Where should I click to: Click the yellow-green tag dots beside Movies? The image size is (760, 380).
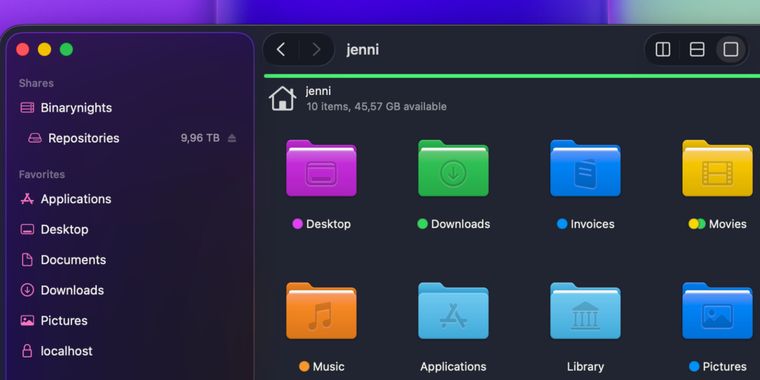click(697, 224)
